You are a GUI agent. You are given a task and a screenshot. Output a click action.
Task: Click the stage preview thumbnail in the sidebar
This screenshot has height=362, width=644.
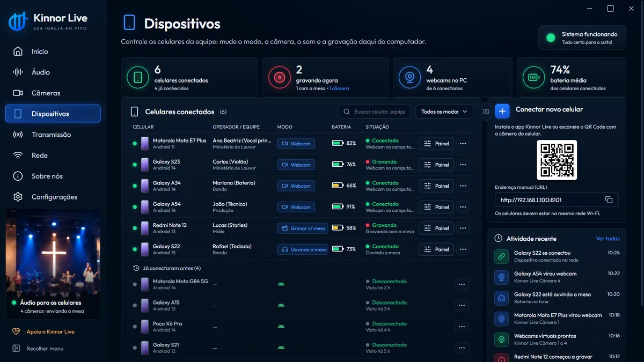coord(53,264)
